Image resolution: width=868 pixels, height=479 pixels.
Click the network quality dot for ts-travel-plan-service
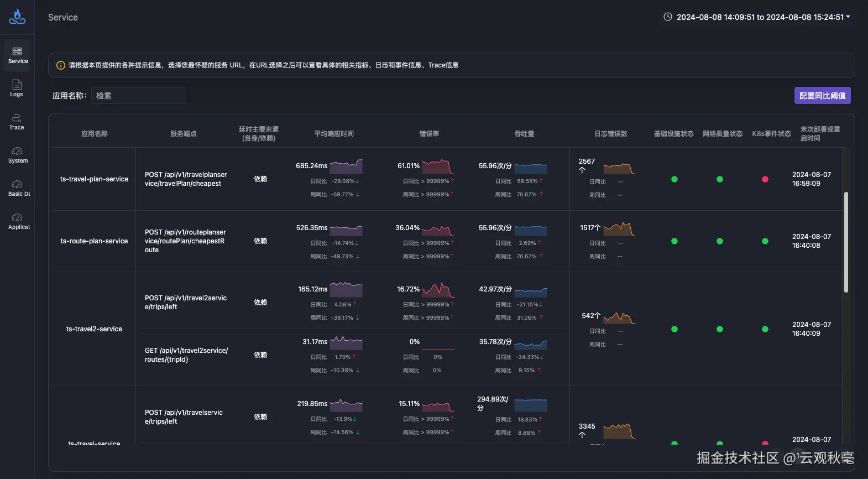tap(720, 179)
